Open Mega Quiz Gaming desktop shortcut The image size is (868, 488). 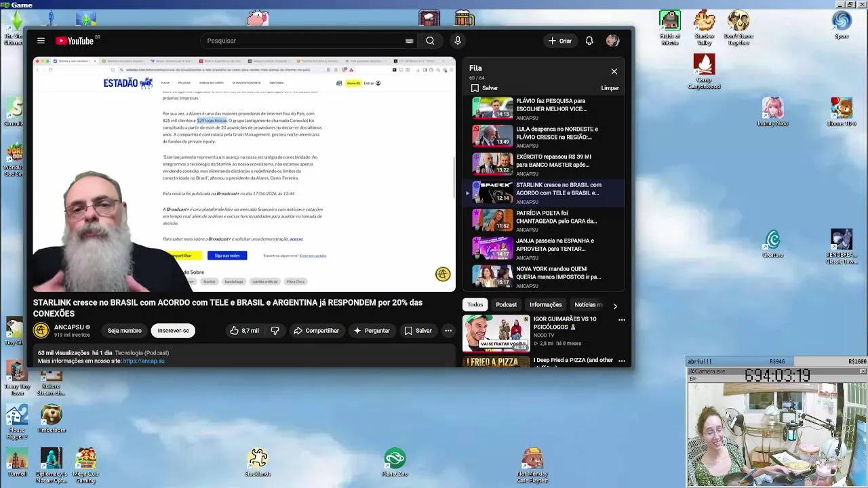pos(85,465)
